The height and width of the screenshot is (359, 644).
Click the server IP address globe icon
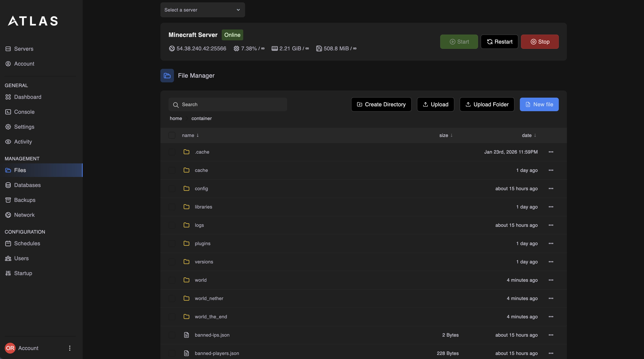pos(172,48)
